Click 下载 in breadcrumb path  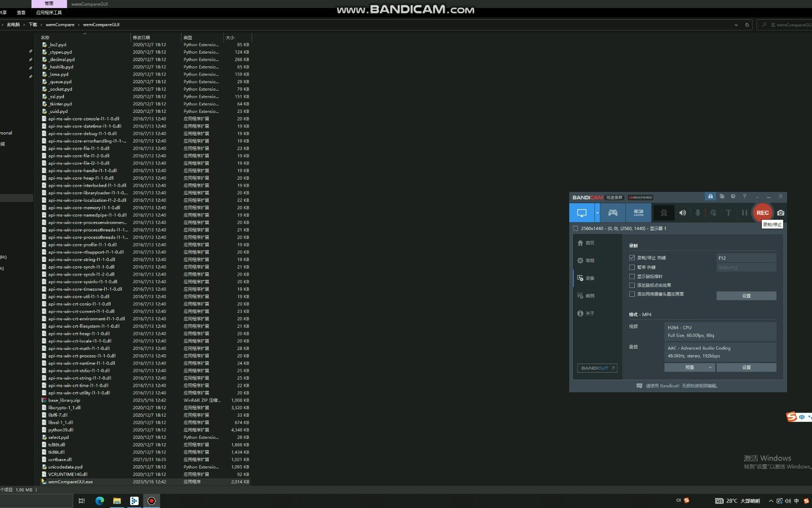[33, 24]
